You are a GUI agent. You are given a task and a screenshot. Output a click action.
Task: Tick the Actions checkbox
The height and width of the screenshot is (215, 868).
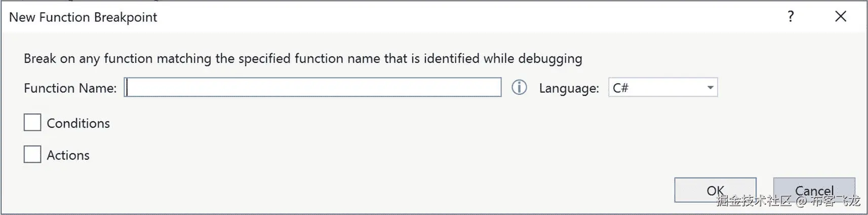[x=32, y=155]
